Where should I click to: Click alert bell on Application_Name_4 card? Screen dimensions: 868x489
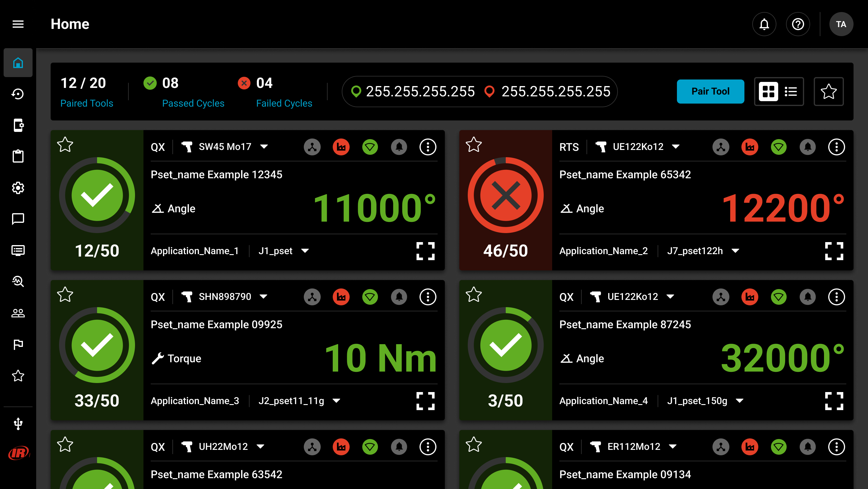808,297
